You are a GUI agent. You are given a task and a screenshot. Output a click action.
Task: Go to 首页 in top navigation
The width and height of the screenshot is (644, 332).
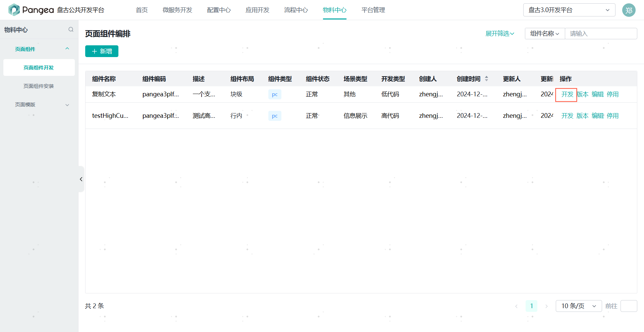(x=142, y=10)
